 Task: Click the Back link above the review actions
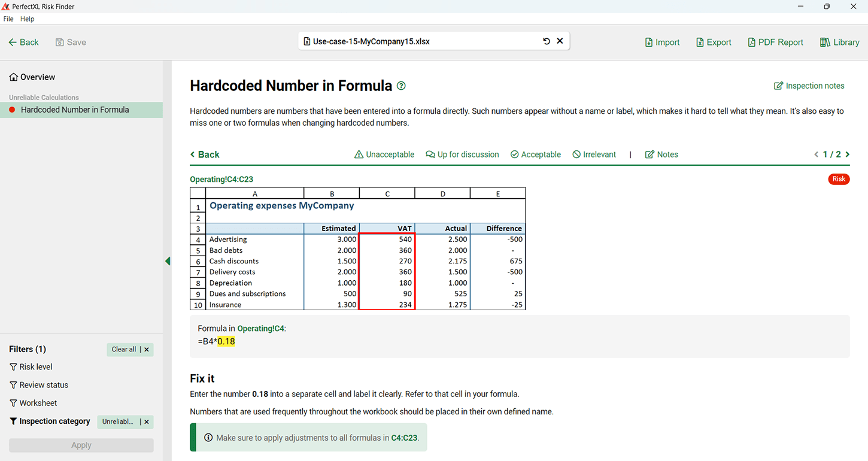tap(205, 154)
